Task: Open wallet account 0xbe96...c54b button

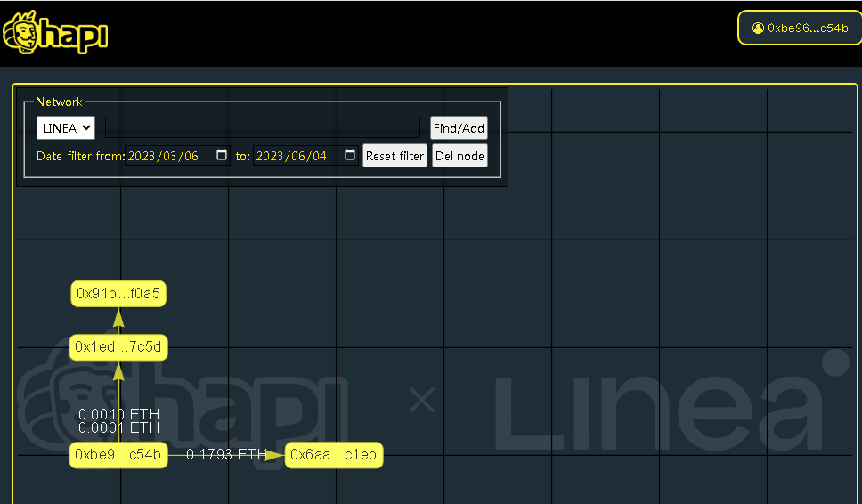Action: point(801,28)
